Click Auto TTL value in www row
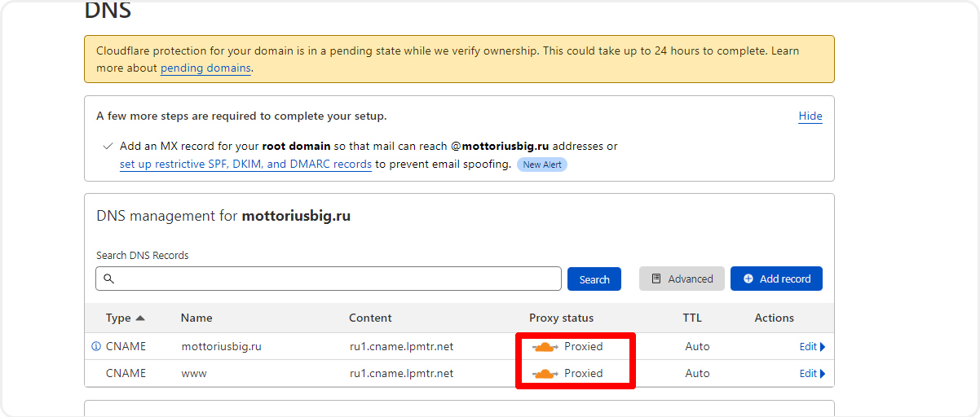The image size is (980, 417). coord(697,373)
